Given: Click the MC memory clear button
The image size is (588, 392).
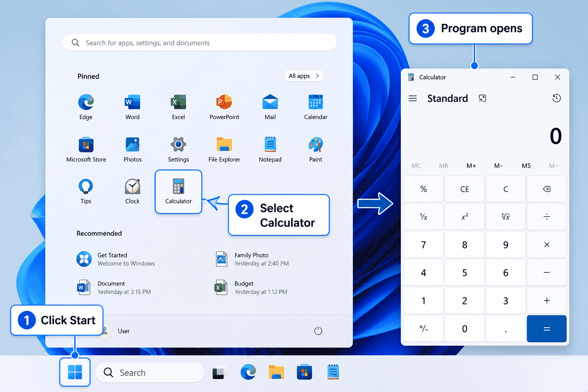Looking at the screenshot, I should [x=416, y=166].
